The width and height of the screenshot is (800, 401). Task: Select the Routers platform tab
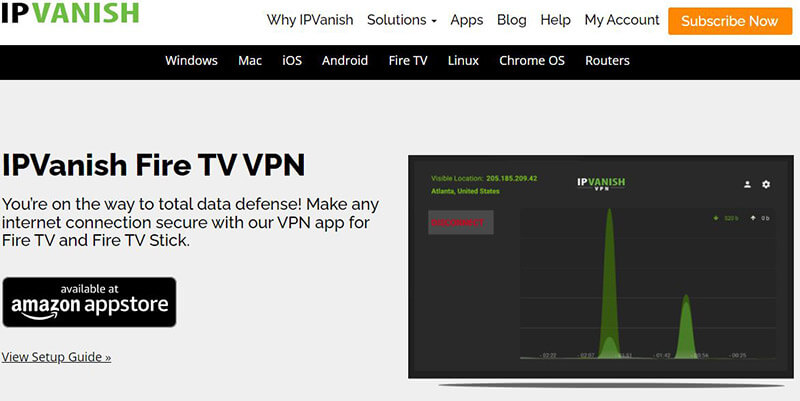pyautogui.click(x=607, y=61)
